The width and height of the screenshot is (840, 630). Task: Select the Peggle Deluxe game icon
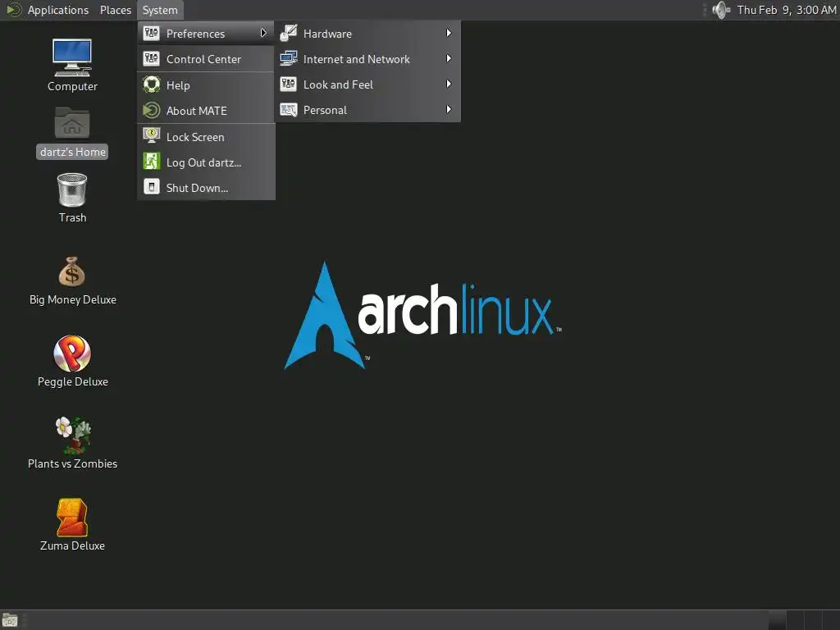[x=72, y=354]
